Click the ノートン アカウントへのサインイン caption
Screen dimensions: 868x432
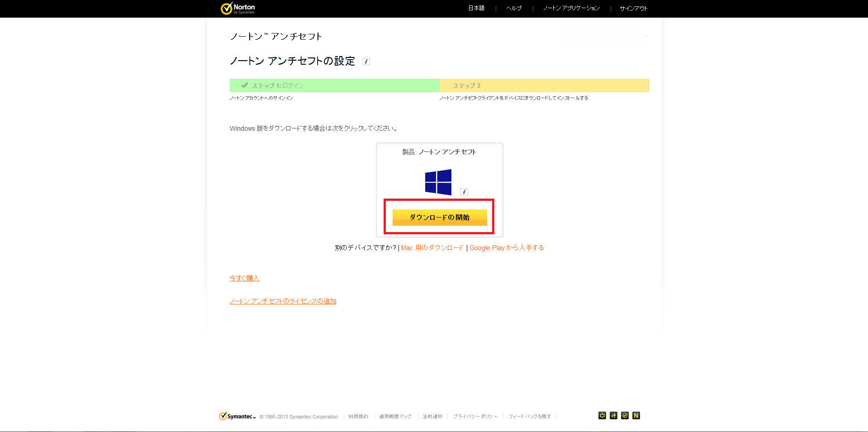click(261, 98)
